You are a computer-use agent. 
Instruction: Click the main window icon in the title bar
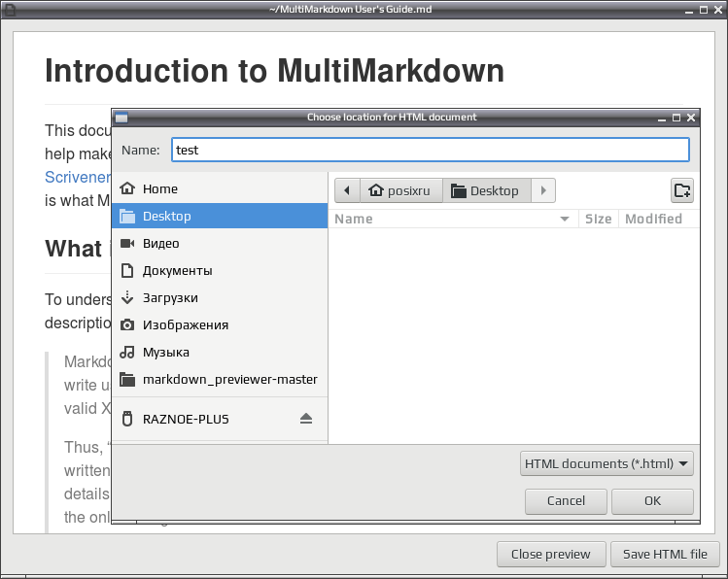pos(10,10)
